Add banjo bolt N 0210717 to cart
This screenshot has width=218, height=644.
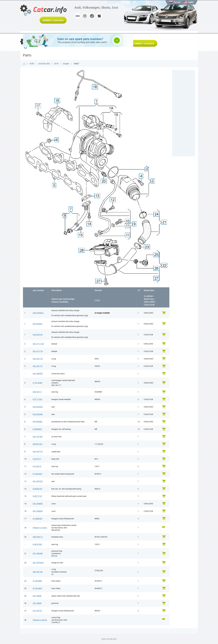(x=164, y=459)
